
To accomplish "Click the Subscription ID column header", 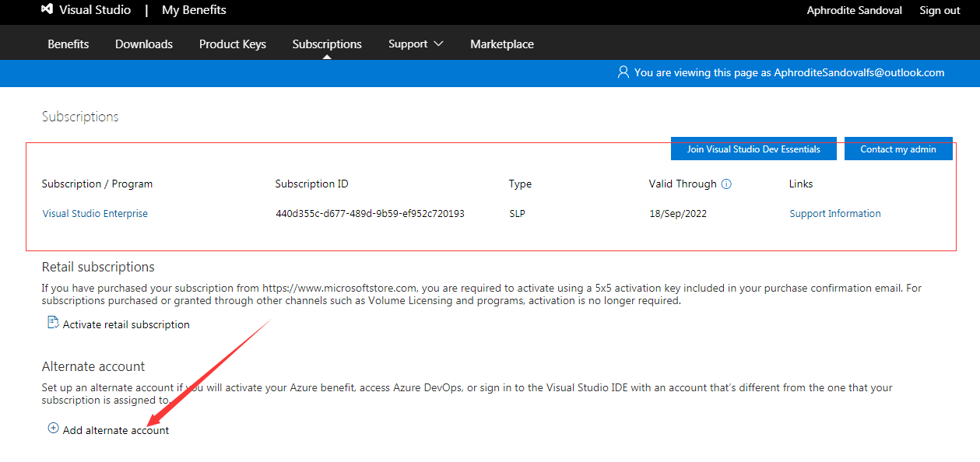I will [x=312, y=184].
